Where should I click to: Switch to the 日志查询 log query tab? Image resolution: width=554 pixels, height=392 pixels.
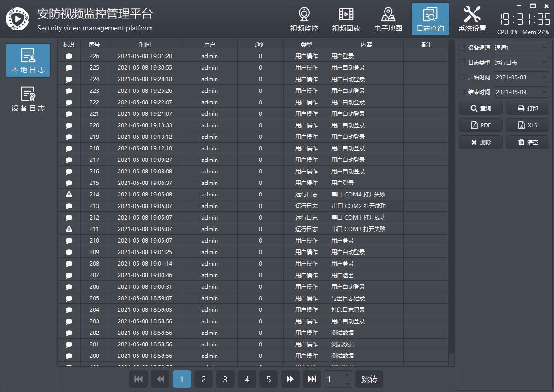[430, 19]
